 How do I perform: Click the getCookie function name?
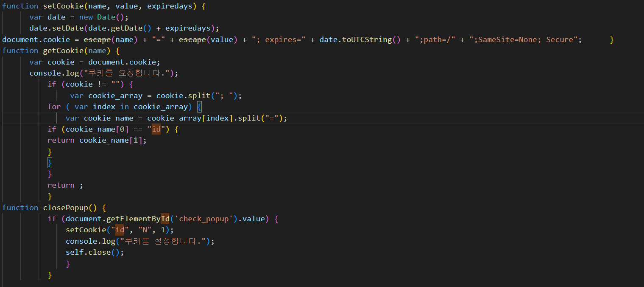pyautogui.click(x=63, y=51)
